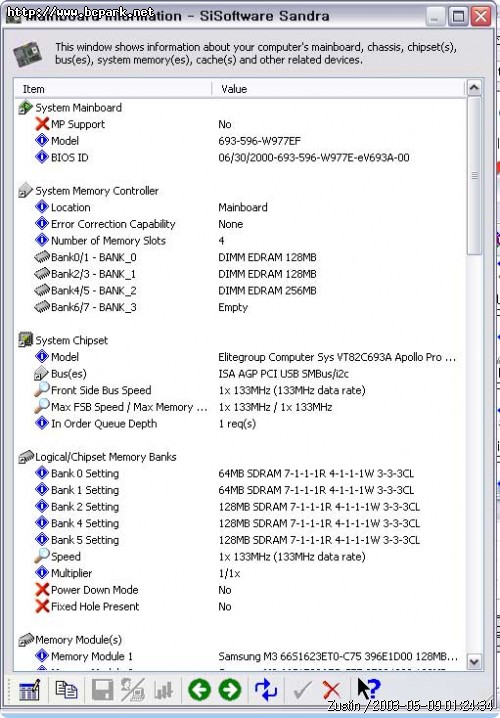Image resolution: width=500 pixels, height=718 pixels.
Task: Click the info icon beside BIOS ID
Action: click(x=42, y=157)
